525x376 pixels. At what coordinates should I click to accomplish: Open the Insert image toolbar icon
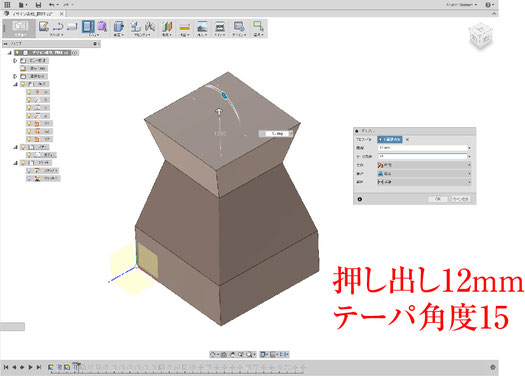click(x=202, y=27)
